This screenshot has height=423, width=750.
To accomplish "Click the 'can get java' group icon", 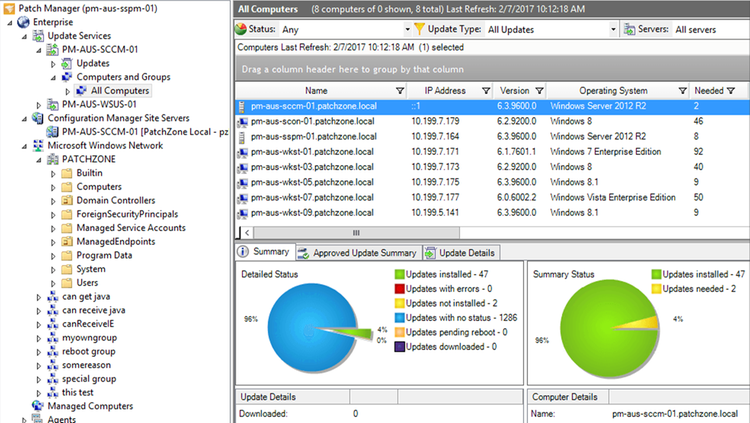I will click(52, 297).
